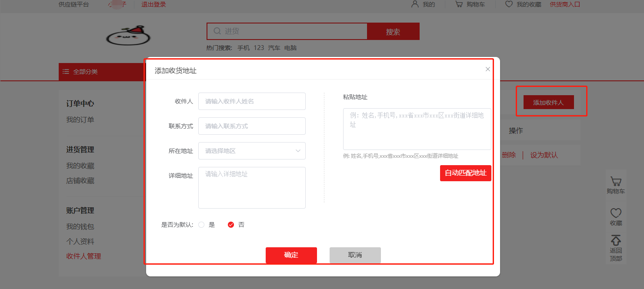Select 是 radio for default address

pyautogui.click(x=201, y=225)
